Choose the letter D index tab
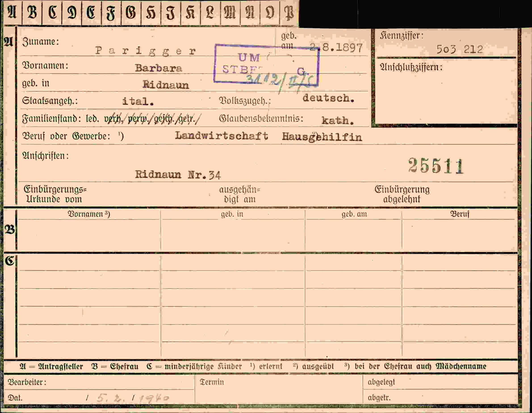 point(72,13)
